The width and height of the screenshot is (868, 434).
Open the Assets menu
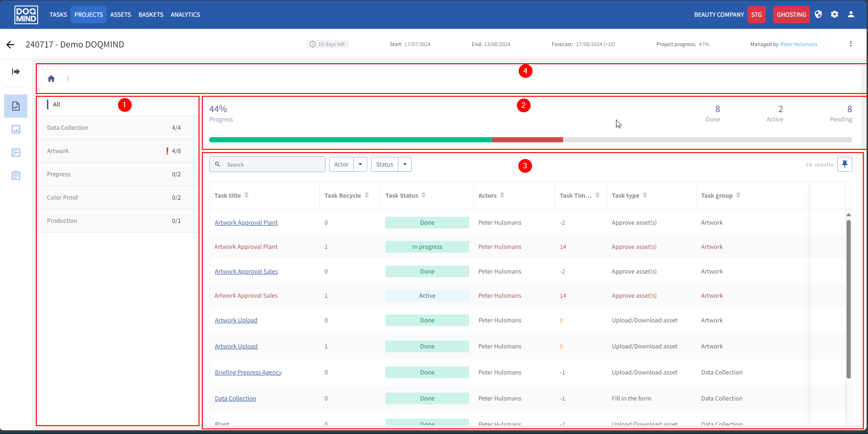point(120,15)
